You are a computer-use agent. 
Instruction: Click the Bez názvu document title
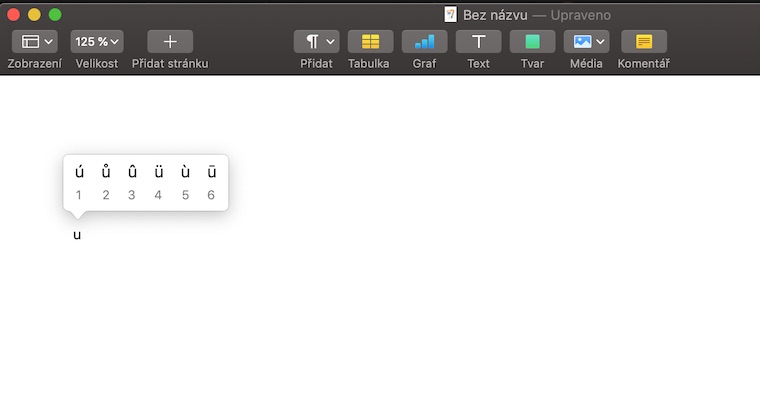click(495, 15)
